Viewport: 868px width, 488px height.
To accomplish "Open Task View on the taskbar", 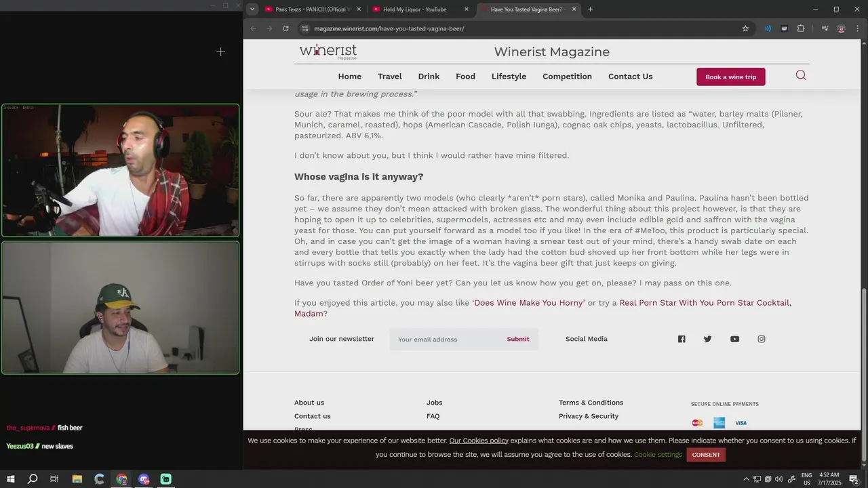I will (x=54, y=479).
